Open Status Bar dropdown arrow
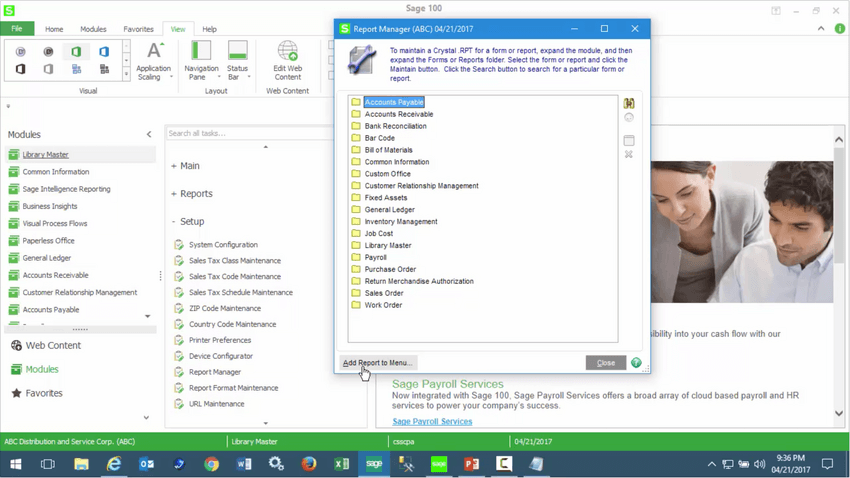850x478 pixels. (249, 77)
